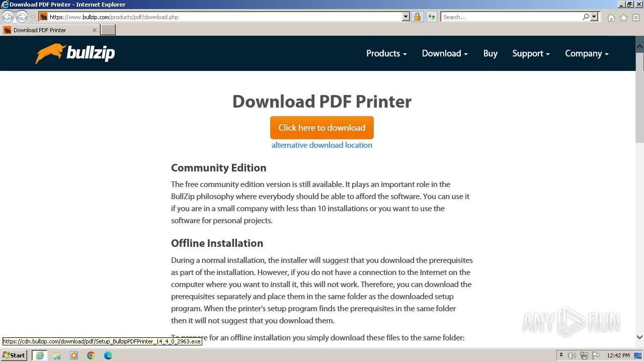This screenshot has width=644, height=362.
Task: Click the browser Forward arrow button
Action: [x=22, y=17]
